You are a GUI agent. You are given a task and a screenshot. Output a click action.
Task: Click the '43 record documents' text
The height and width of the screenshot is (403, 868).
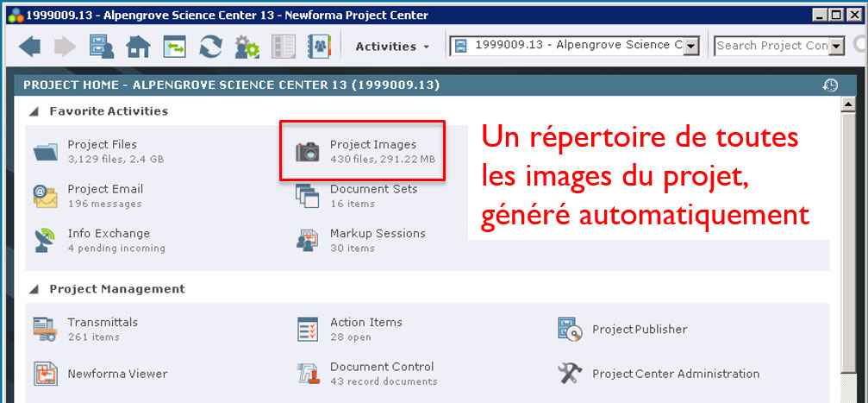coord(384,381)
